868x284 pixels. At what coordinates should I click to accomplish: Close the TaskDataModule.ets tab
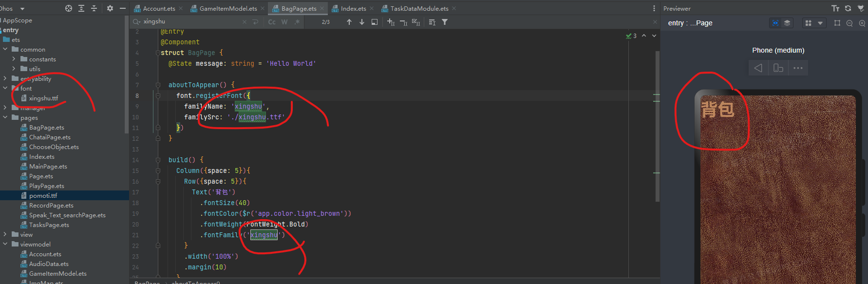coord(454,8)
